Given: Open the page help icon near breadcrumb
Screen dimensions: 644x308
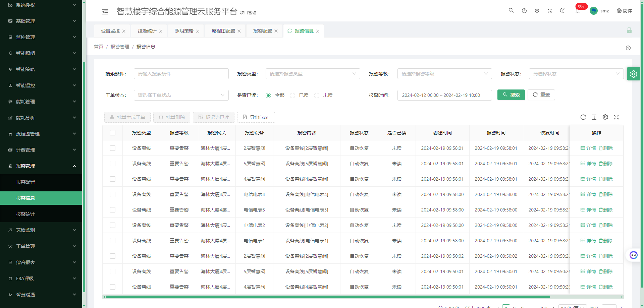Looking at the screenshot, I should coord(628,48).
